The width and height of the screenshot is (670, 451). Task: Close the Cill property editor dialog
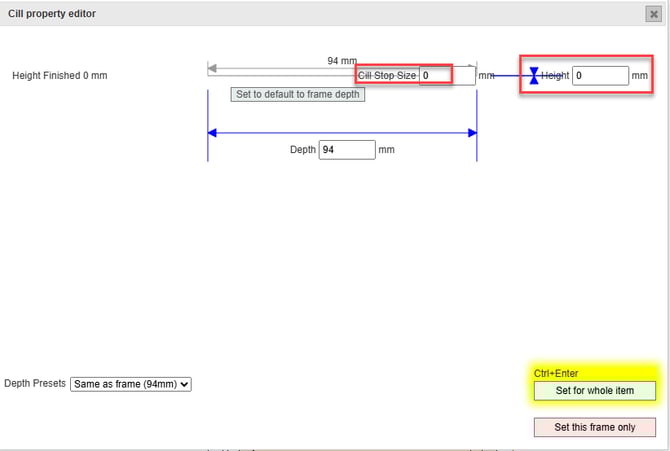click(x=653, y=14)
